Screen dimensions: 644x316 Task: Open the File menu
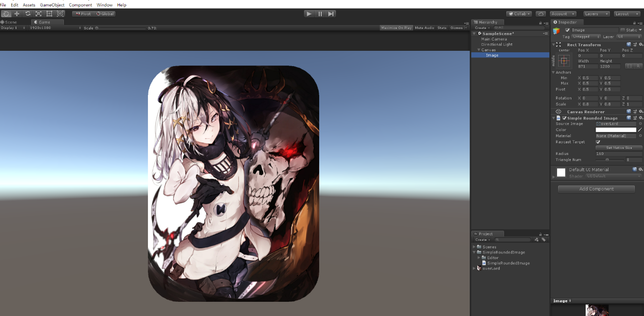(4, 5)
